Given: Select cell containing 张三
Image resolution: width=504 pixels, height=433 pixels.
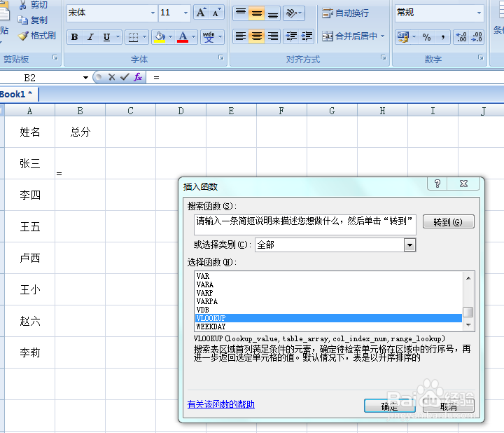Looking at the screenshot, I should [x=29, y=163].
